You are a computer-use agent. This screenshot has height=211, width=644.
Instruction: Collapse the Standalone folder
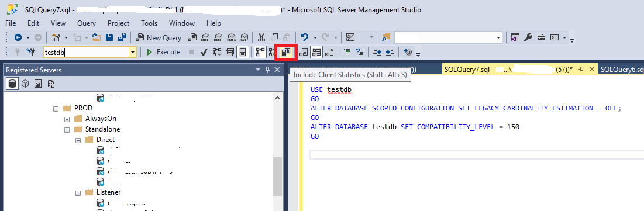coord(67,129)
